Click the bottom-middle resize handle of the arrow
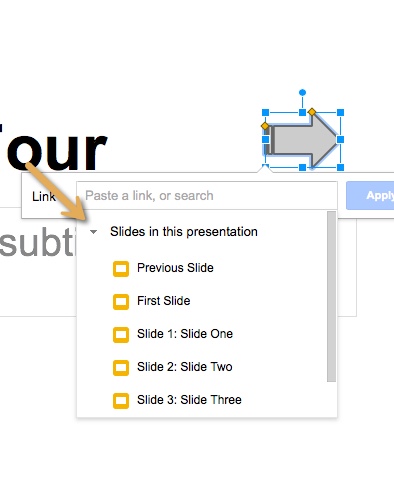Screen dimensions: 394x480 pos(302,167)
